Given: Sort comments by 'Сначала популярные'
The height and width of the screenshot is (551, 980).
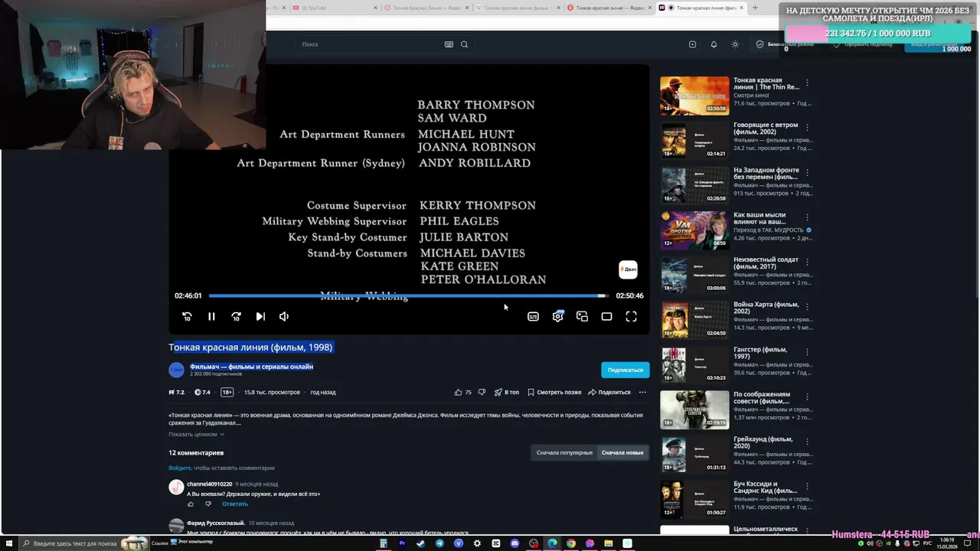Looking at the screenshot, I should point(564,452).
